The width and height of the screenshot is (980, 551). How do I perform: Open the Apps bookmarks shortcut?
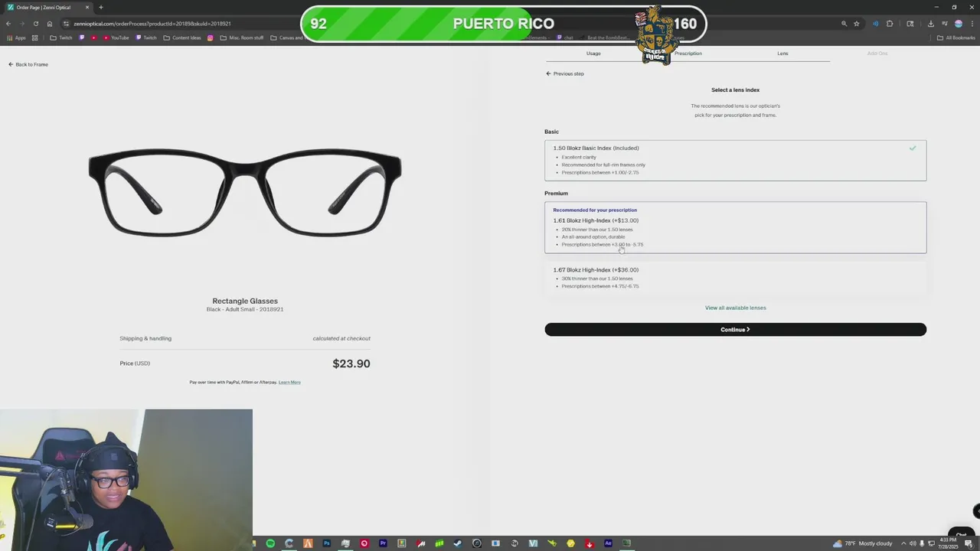tap(16, 37)
